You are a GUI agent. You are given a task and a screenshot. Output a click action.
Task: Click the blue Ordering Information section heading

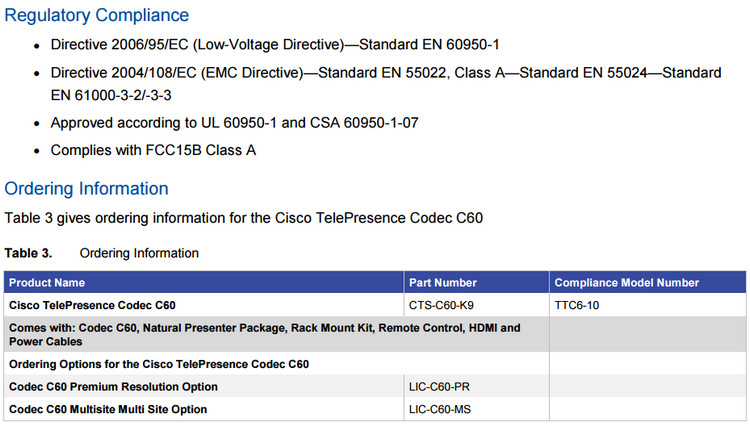(86, 188)
